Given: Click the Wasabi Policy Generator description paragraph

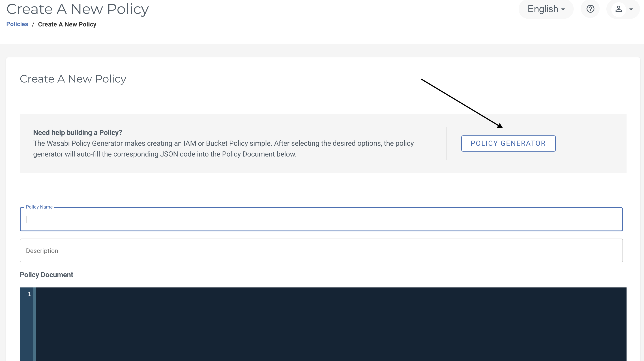Looking at the screenshot, I should point(223,149).
